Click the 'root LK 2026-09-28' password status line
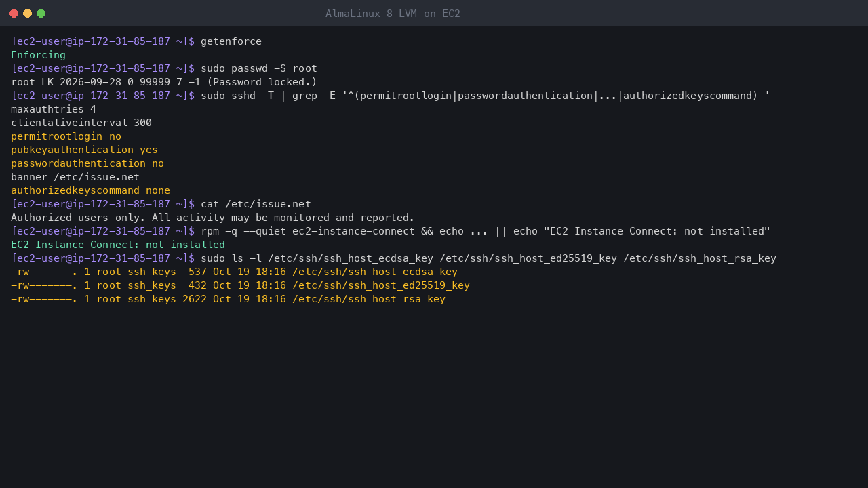The height and width of the screenshot is (488, 868). click(x=164, y=82)
